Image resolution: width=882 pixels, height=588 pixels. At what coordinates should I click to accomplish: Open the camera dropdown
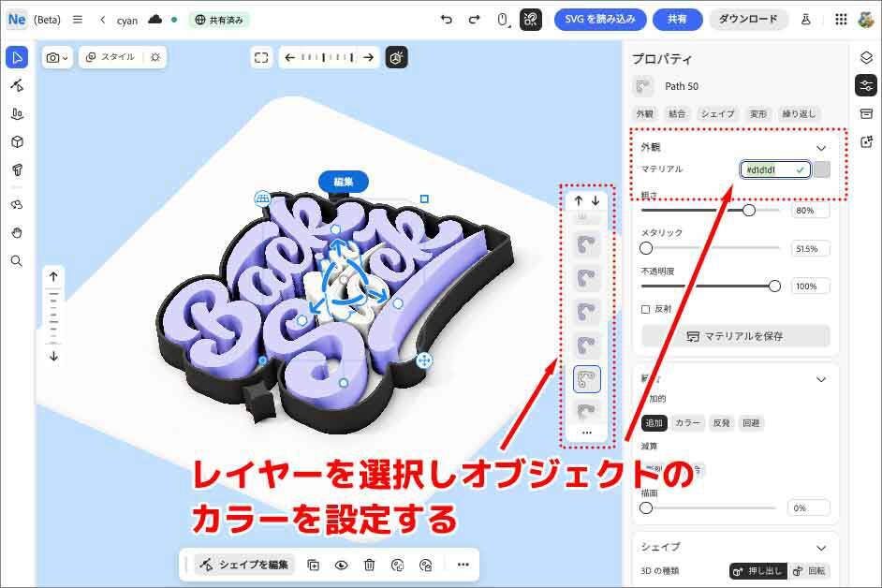click(x=57, y=57)
